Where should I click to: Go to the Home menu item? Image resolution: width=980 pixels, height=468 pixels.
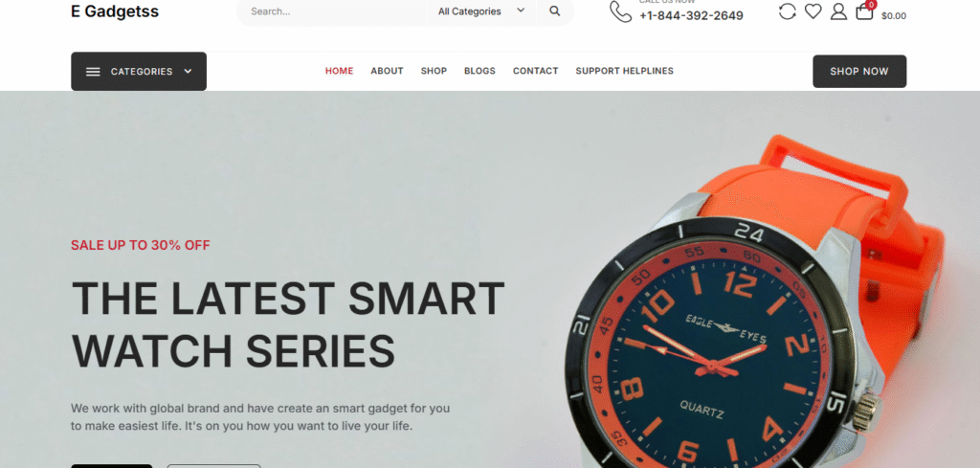click(x=339, y=71)
